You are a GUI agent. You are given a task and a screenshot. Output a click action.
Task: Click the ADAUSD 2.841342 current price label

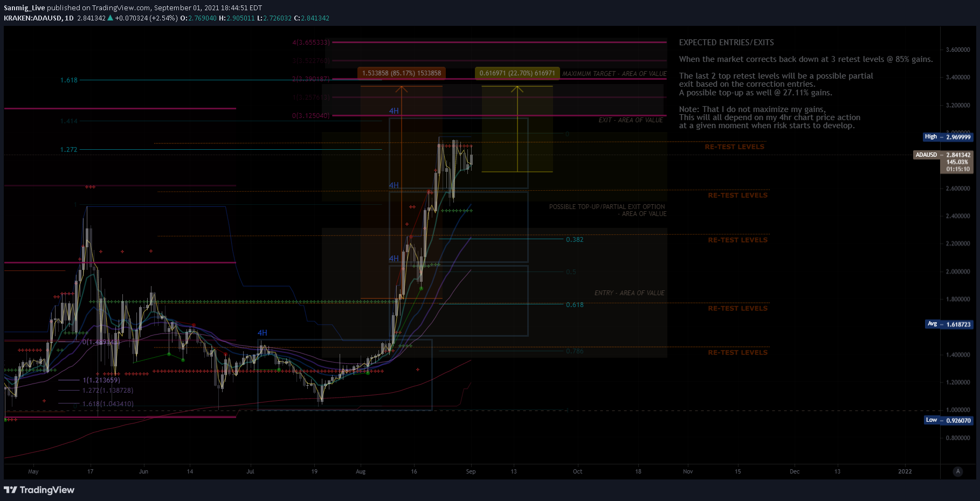point(943,155)
